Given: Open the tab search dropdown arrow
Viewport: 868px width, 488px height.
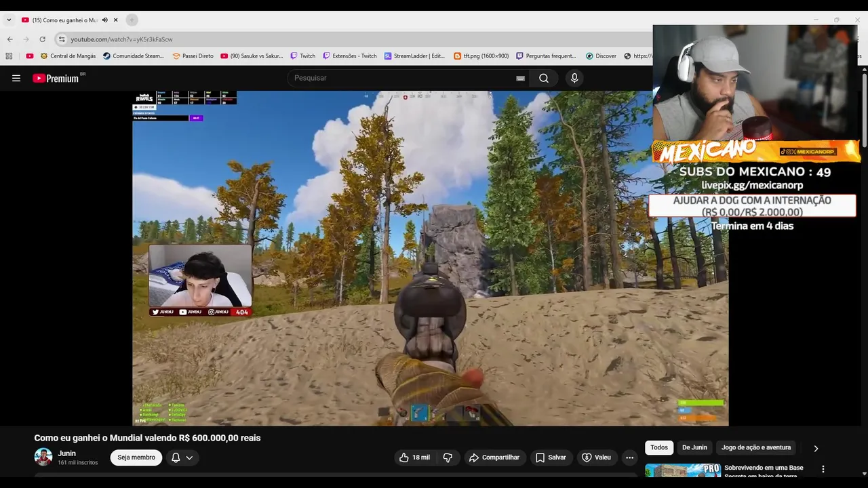Looking at the screenshot, I should tap(9, 20).
